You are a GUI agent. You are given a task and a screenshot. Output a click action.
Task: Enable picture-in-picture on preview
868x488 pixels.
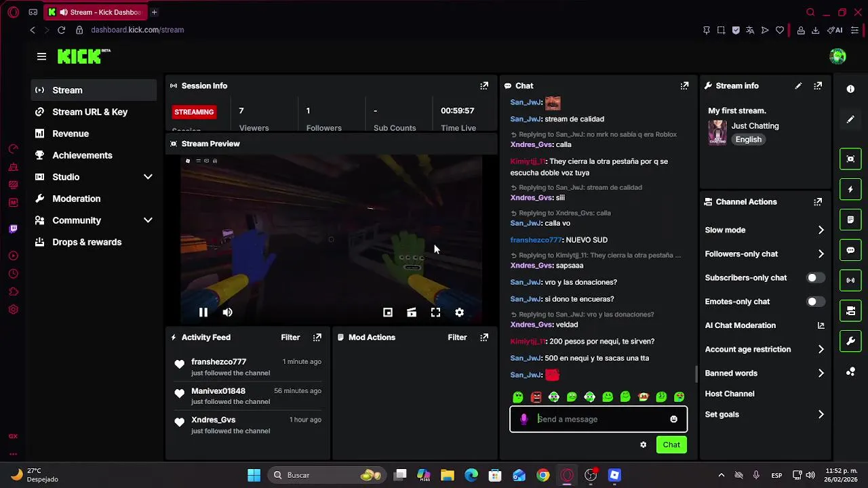(x=387, y=312)
